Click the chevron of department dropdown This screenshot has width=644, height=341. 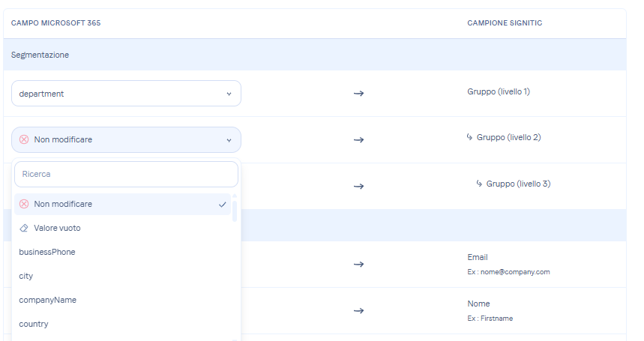[229, 94]
